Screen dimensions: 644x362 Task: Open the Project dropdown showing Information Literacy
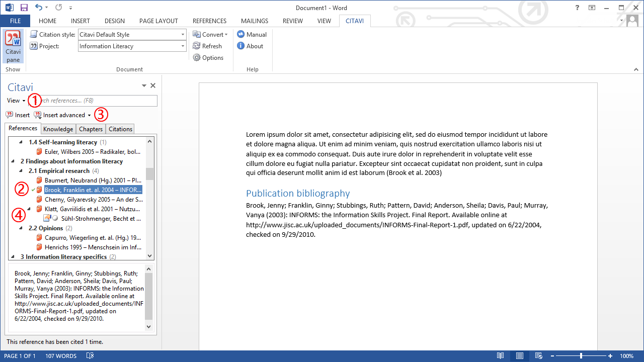(x=183, y=46)
